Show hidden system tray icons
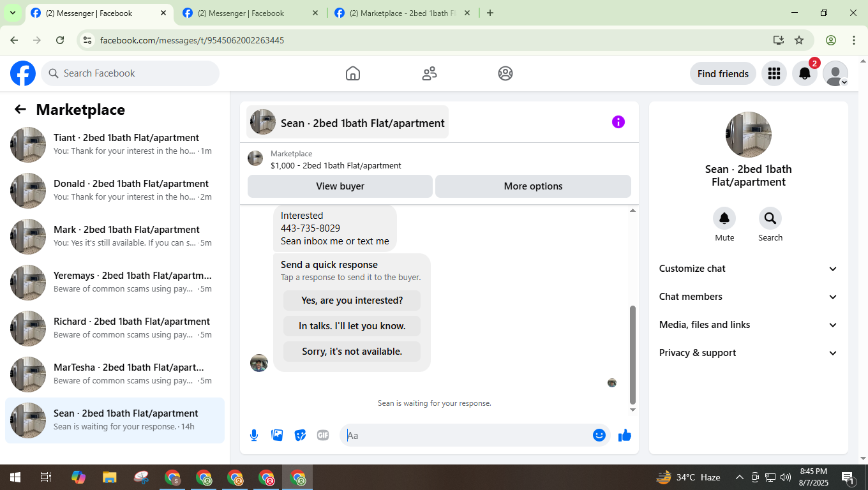 740,477
